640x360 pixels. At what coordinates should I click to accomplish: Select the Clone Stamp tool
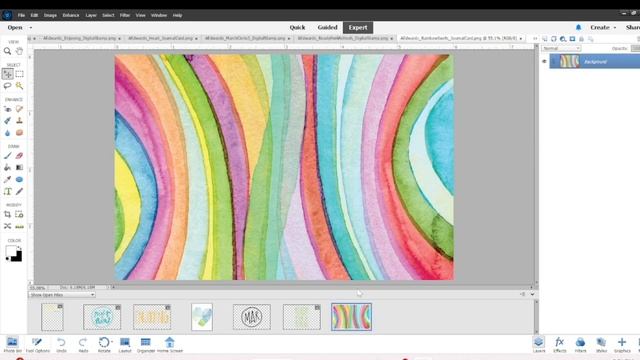[19, 121]
